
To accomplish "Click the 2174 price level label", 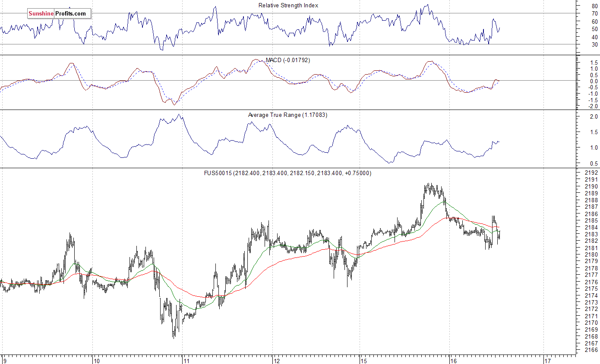I will pyautogui.click(x=591, y=295).
